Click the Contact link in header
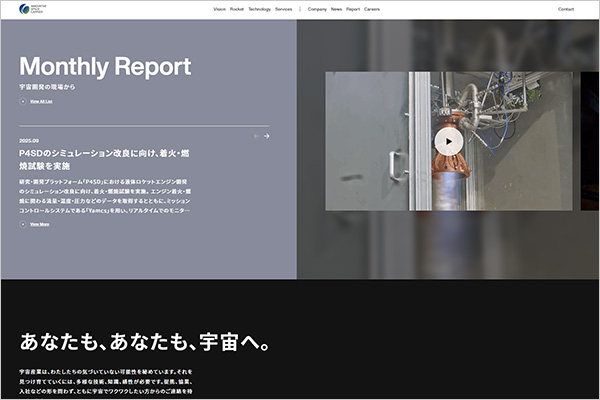 pyautogui.click(x=566, y=9)
